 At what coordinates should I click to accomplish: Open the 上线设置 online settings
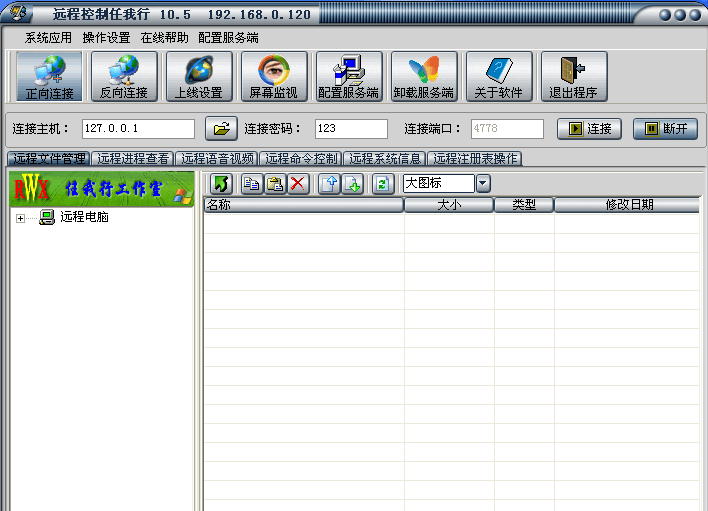(x=199, y=76)
